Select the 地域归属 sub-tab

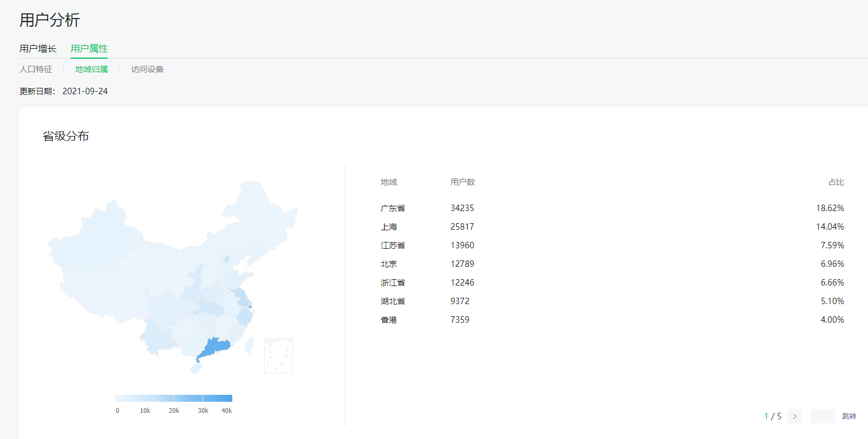click(x=91, y=69)
